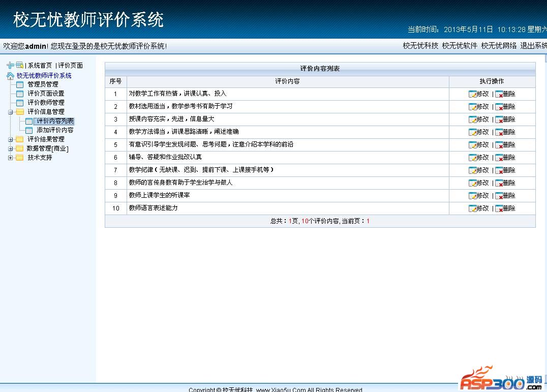Click the edit icon in row 1
The height and width of the screenshot is (392, 547).
pos(472,94)
